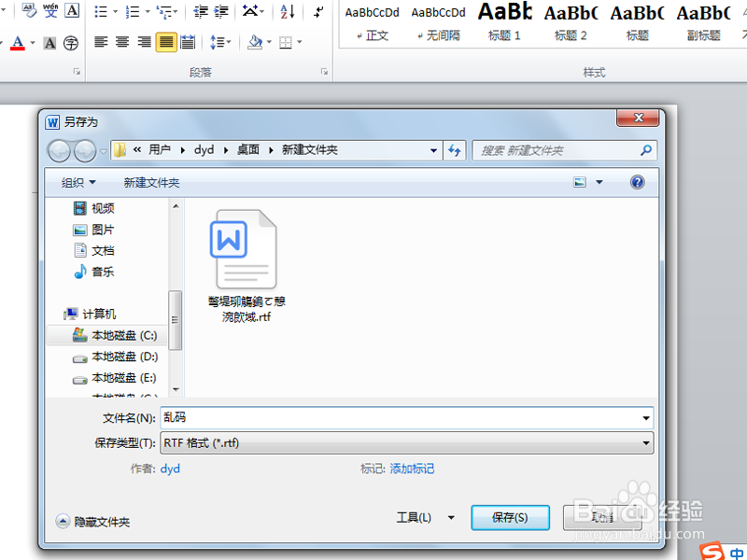Image resolution: width=747 pixels, height=560 pixels.
Task: Select 文档 in navigation pane
Action: 94,250
